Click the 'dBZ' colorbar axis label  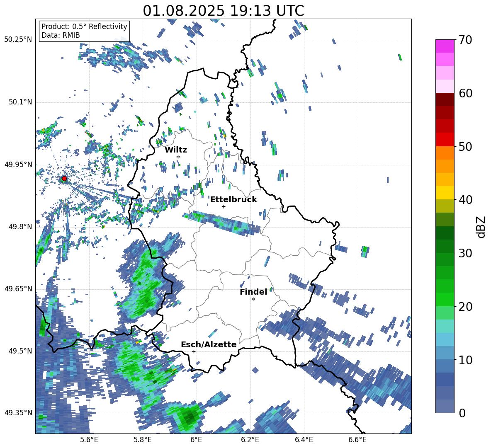click(x=481, y=227)
